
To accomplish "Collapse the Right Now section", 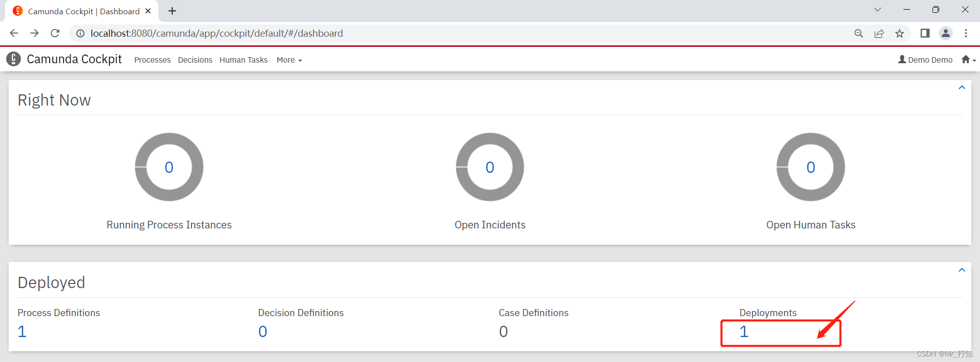I will (962, 88).
